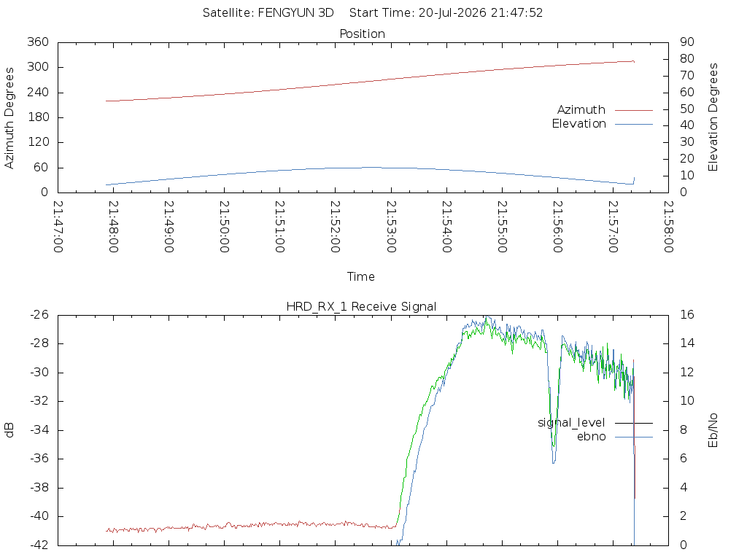747x560 pixels.
Task: Click the -30 dB axis value
Action: tap(39, 373)
